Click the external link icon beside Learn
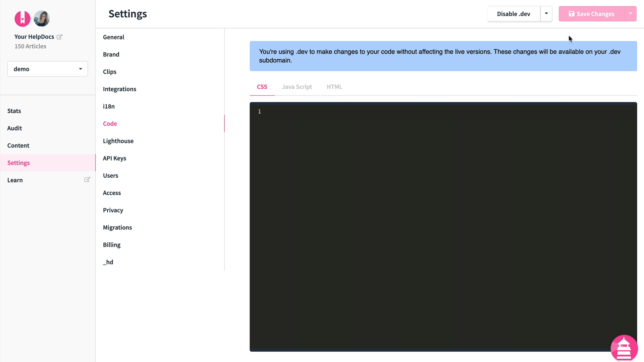The width and height of the screenshot is (644, 362). [x=87, y=180]
